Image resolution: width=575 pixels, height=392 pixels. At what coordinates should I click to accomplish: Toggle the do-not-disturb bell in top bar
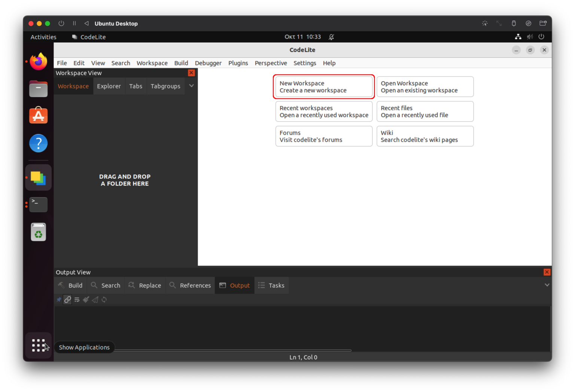point(331,37)
